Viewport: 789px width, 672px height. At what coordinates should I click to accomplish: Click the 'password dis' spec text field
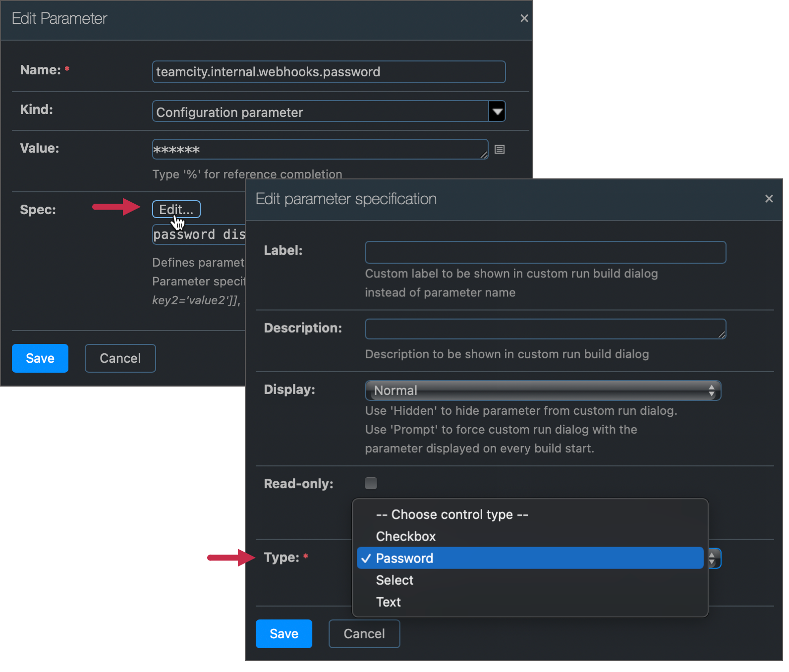pyautogui.click(x=199, y=234)
